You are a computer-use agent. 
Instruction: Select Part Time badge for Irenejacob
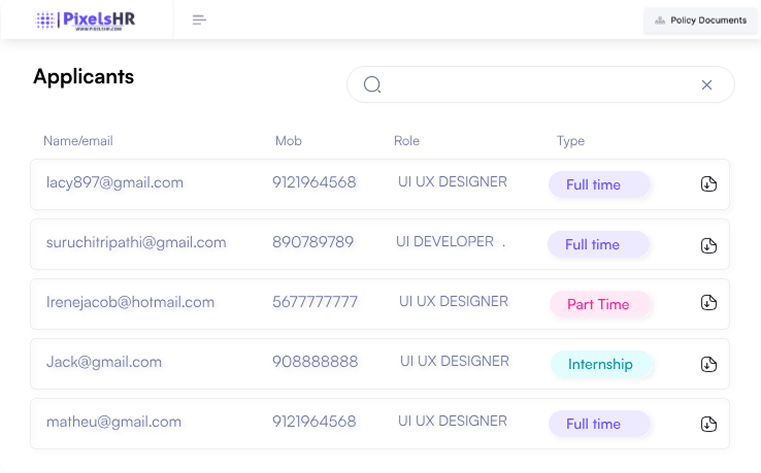(599, 304)
